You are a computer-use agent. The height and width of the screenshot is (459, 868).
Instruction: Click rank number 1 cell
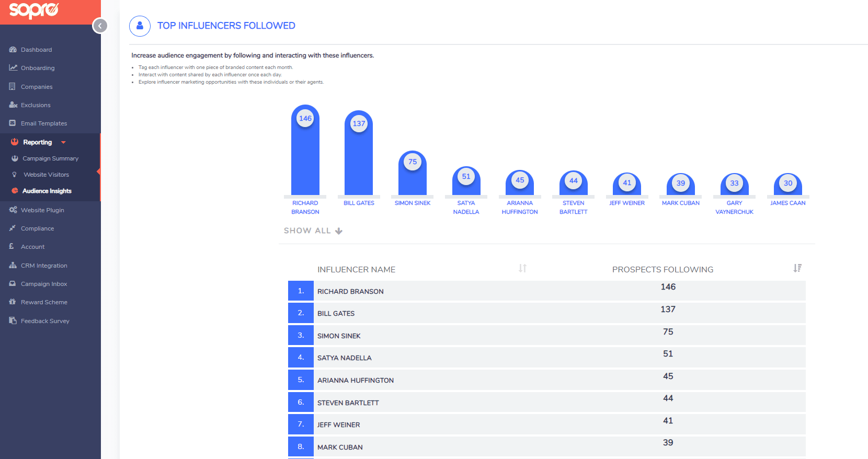301,291
